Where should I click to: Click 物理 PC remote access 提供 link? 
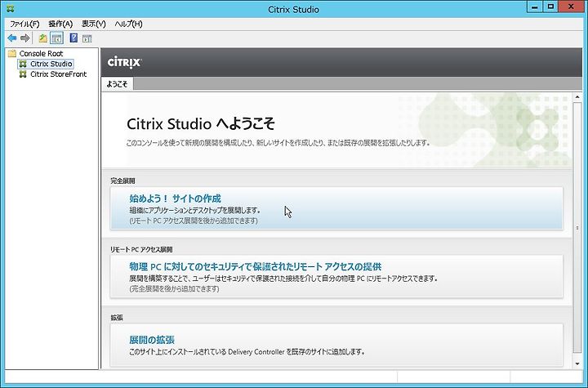point(256,267)
